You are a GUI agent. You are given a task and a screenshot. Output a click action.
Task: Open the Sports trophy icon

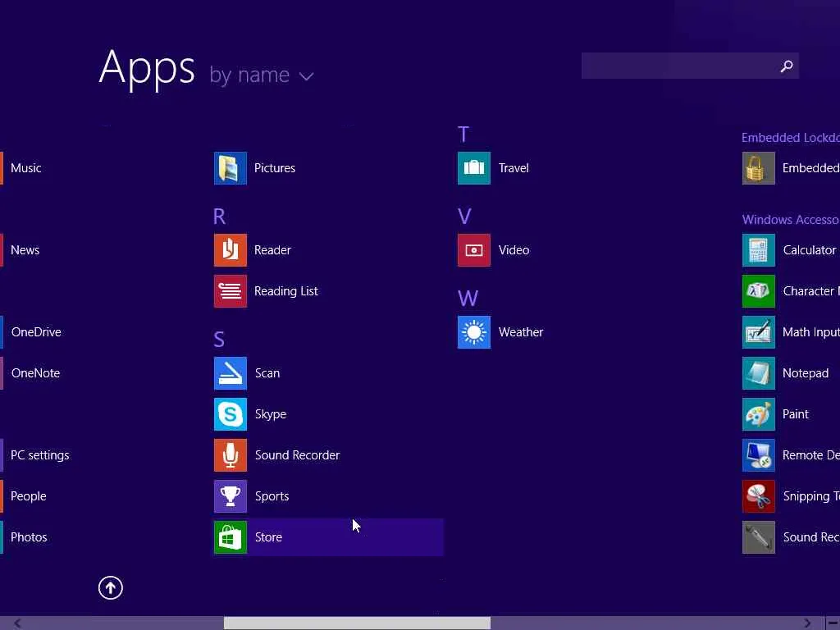(x=231, y=496)
